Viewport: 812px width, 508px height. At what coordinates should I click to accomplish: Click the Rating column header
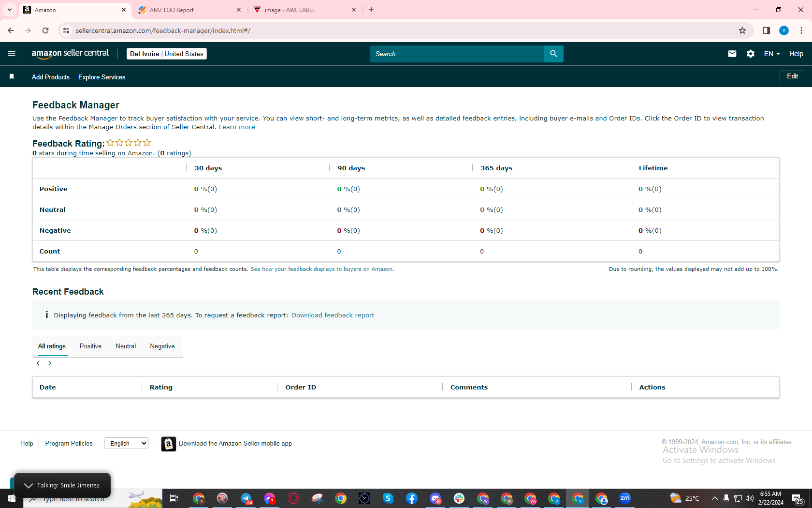(x=161, y=388)
